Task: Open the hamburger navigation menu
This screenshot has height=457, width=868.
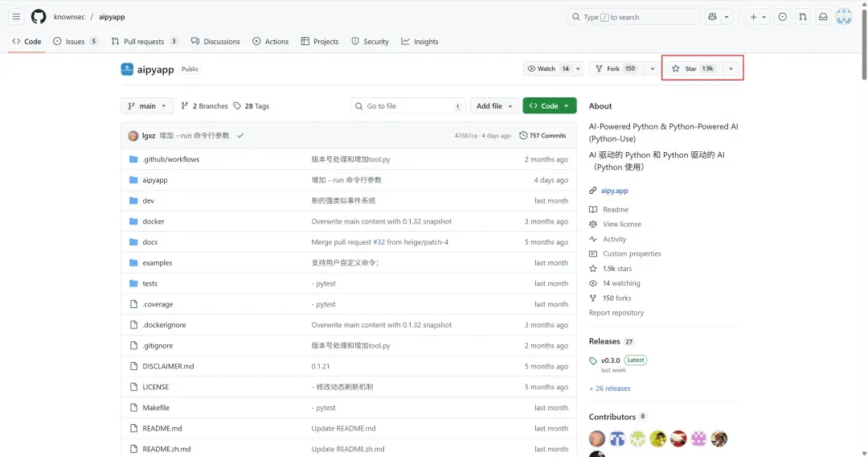Action: click(x=16, y=17)
